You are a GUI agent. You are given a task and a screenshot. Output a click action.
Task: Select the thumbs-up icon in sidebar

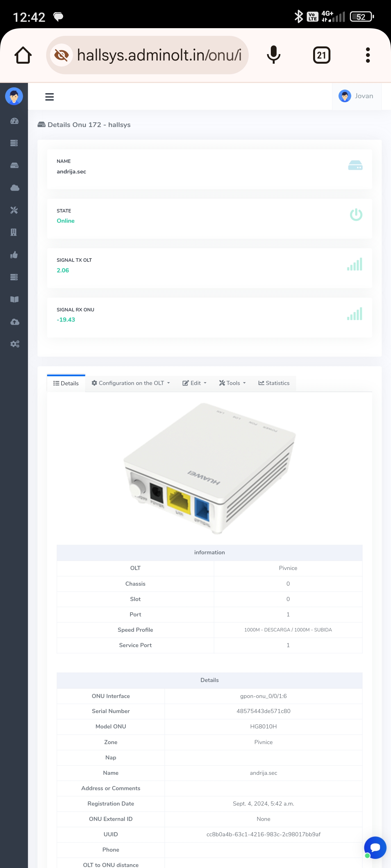14,255
